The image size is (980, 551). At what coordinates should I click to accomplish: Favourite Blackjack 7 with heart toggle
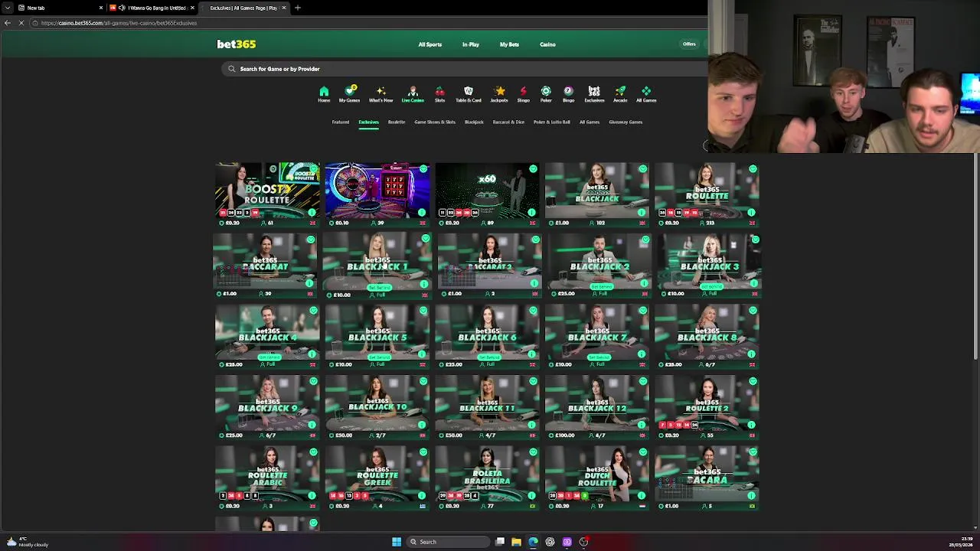pyautogui.click(x=642, y=311)
